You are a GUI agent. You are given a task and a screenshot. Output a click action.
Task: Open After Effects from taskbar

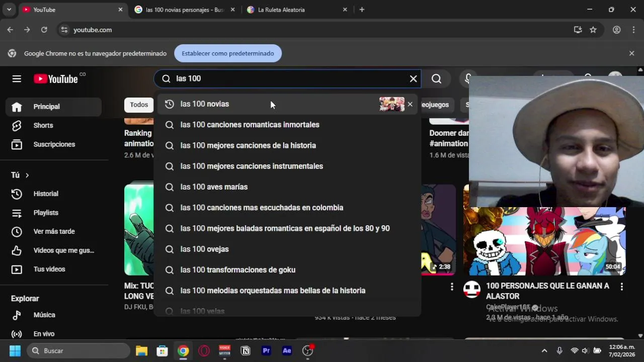[287, 350]
